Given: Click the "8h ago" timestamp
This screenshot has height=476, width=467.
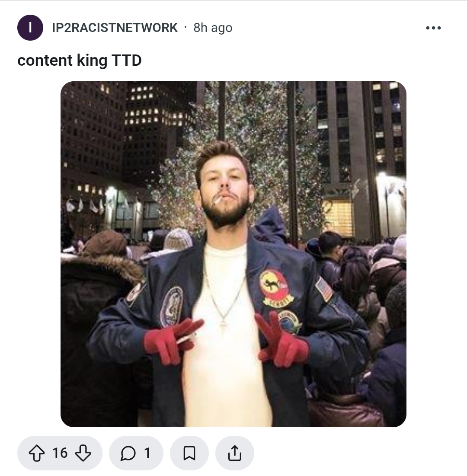Looking at the screenshot, I should pos(213,28).
